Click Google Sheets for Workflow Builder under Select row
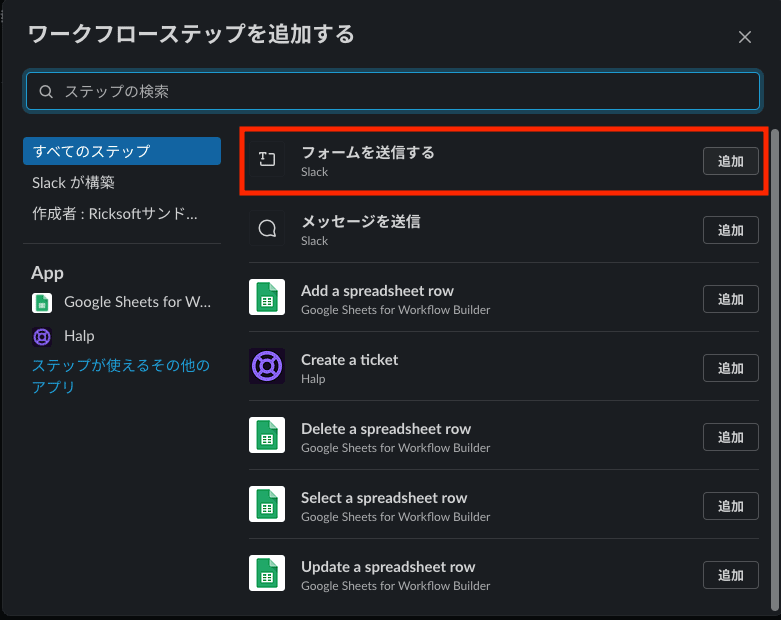The height and width of the screenshot is (620, 781). click(395, 517)
